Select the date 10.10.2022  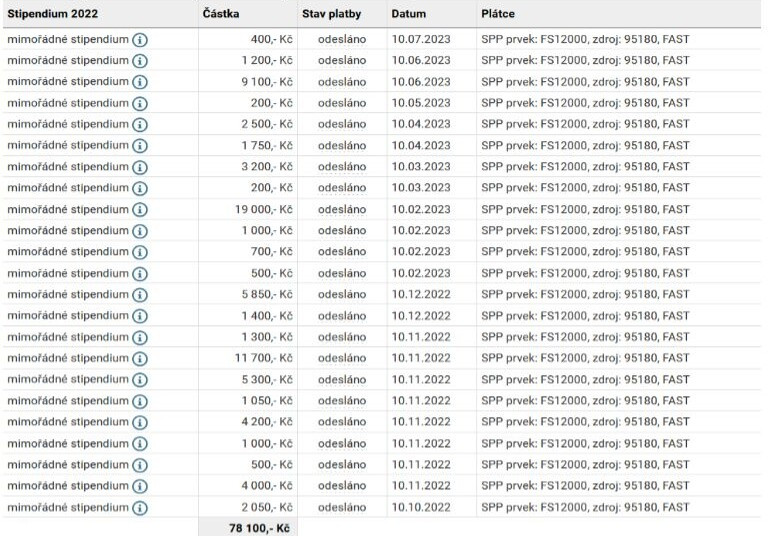point(421,507)
